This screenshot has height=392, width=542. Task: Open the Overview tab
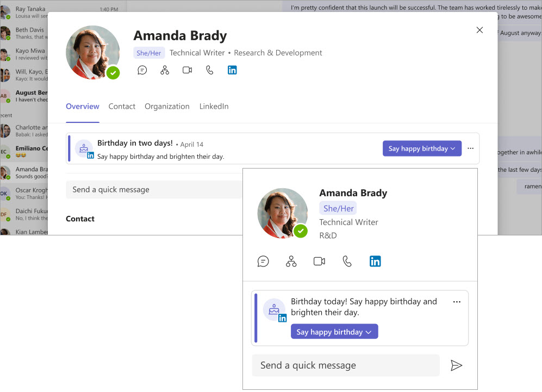click(x=83, y=107)
